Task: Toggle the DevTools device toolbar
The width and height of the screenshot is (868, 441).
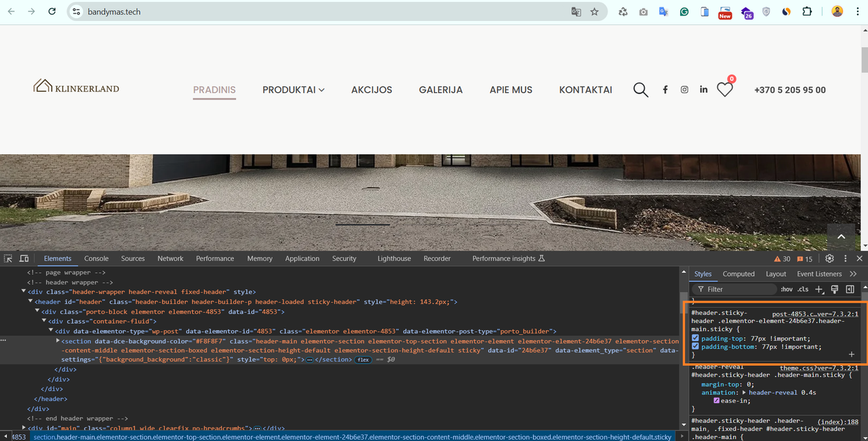Action: (24, 259)
